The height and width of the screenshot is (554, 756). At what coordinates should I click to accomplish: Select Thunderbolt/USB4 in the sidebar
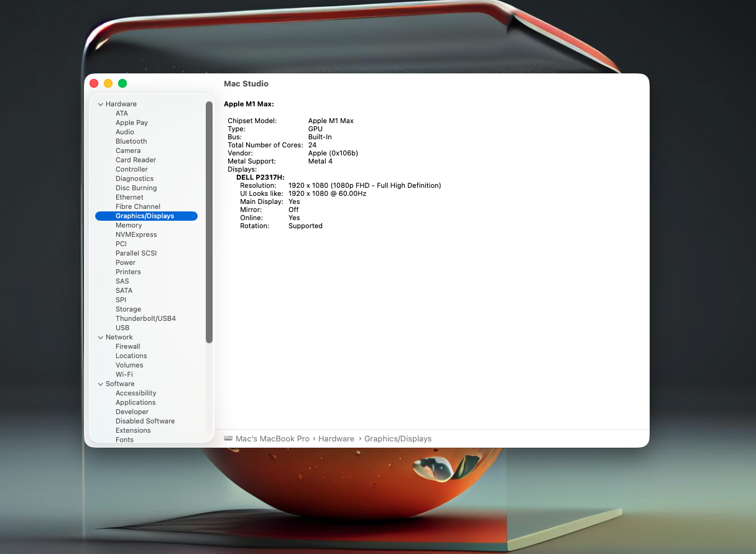tap(145, 318)
